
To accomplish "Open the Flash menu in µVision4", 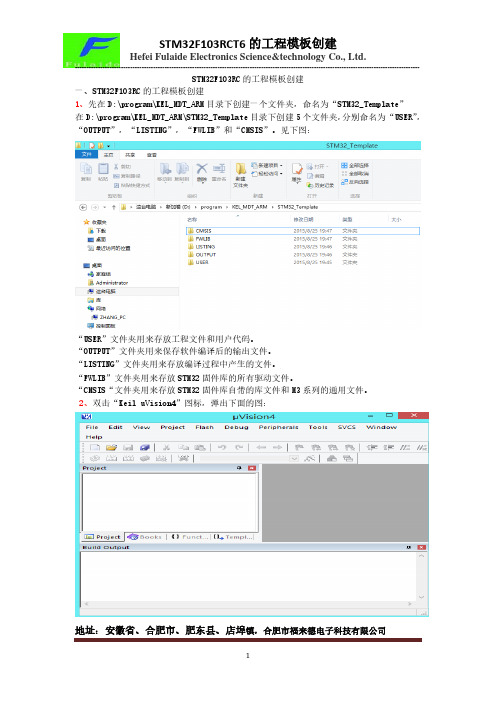I will tap(204, 427).
